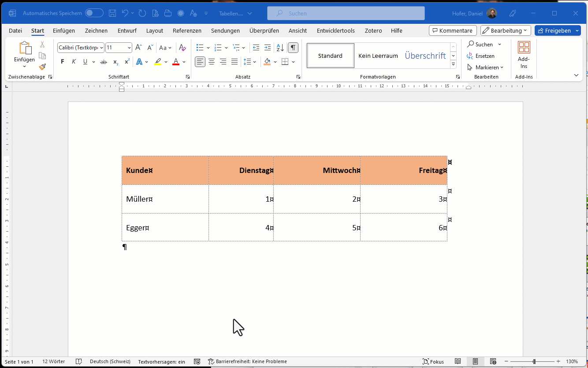Image resolution: width=588 pixels, height=368 pixels.
Task: Switch to the Layout tab
Action: tap(155, 30)
